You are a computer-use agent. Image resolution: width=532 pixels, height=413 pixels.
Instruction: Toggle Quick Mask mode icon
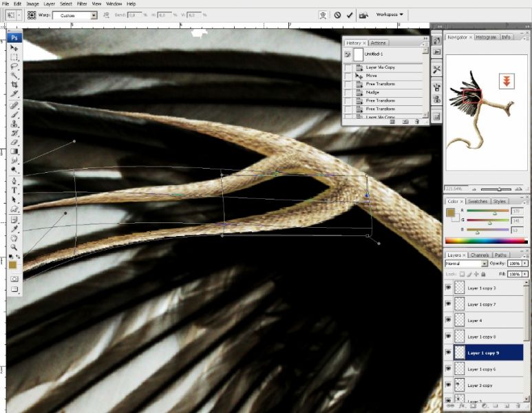pyautogui.click(x=14, y=279)
